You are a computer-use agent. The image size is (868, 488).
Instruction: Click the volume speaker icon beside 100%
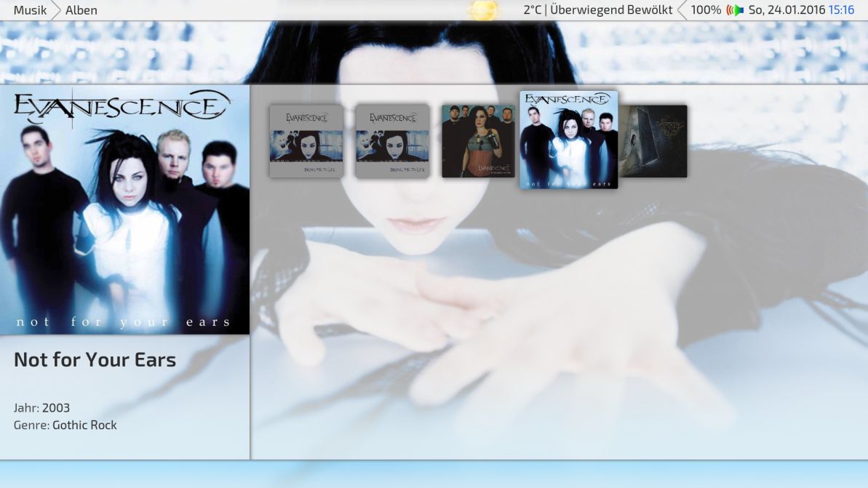click(735, 10)
